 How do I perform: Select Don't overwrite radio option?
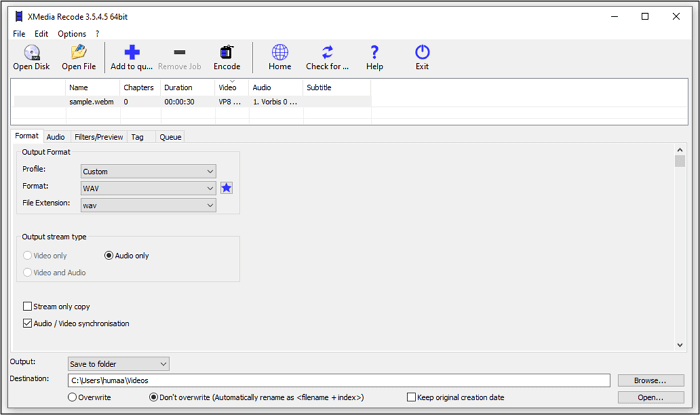tap(153, 397)
